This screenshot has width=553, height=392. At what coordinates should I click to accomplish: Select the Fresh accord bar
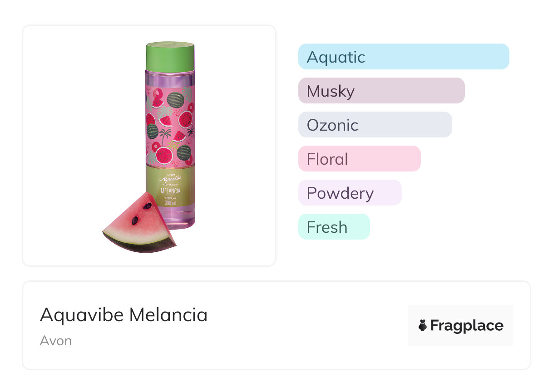334,227
